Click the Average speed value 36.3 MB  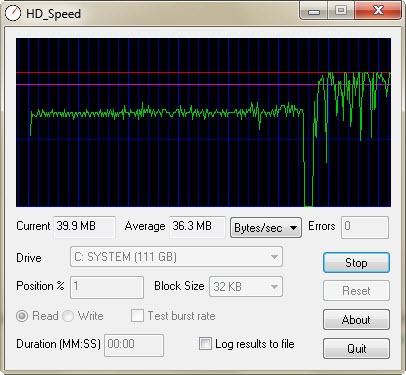coord(197,227)
